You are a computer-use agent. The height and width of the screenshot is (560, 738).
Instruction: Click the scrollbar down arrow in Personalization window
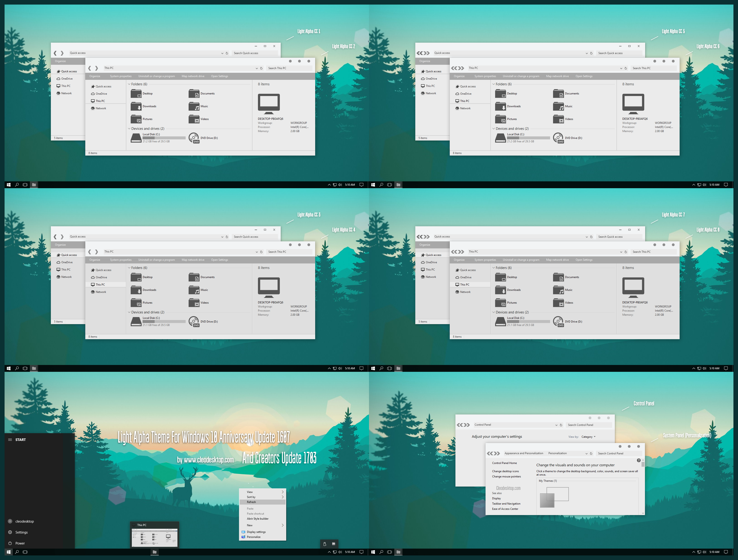[643, 513]
